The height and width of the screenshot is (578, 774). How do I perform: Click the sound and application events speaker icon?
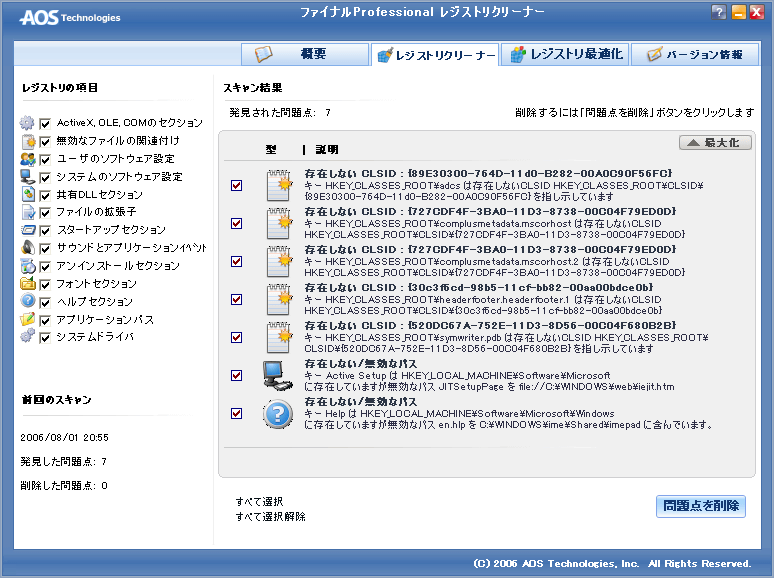(x=28, y=248)
